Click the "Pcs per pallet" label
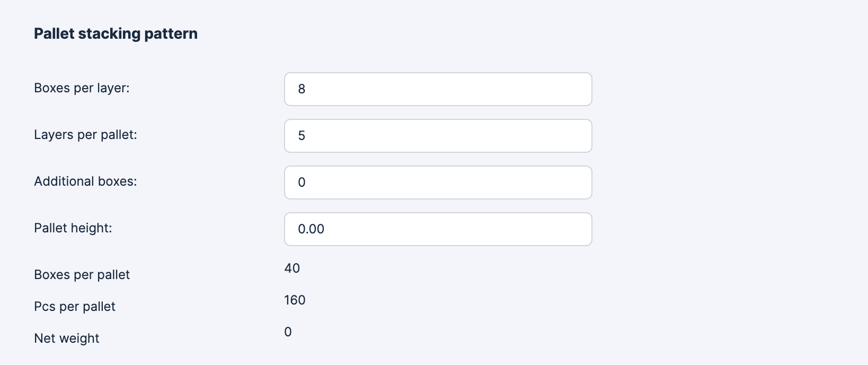Image resolution: width=868 pixels, height=365 pixels. 75,307
